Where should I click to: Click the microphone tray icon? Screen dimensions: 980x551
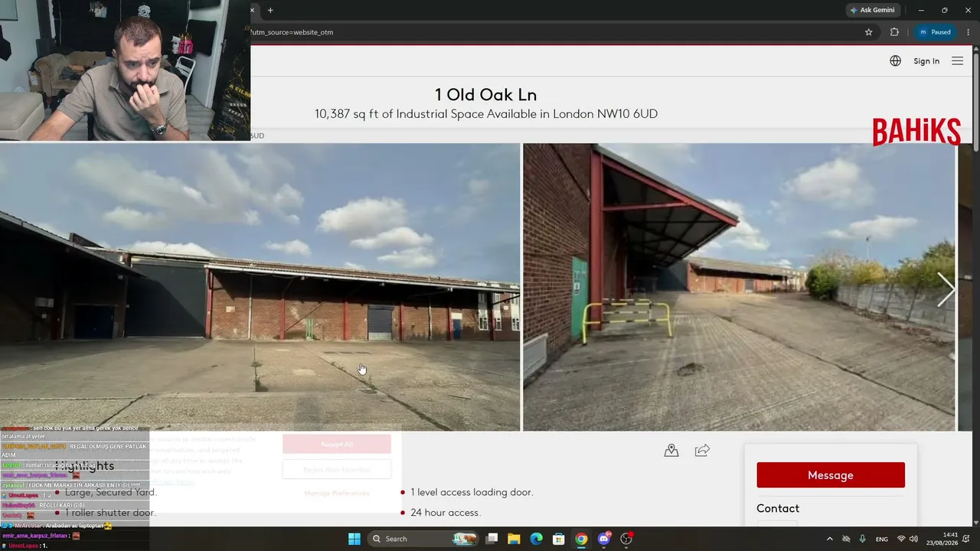click(862, 539)
